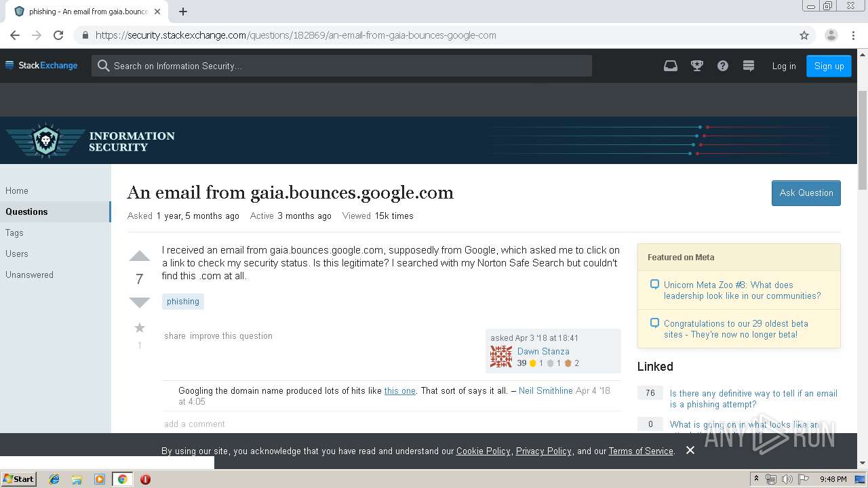Click the phishing tag
Image resolution: width=868 pixels, height=488 pixels.
tap(183, 302)
